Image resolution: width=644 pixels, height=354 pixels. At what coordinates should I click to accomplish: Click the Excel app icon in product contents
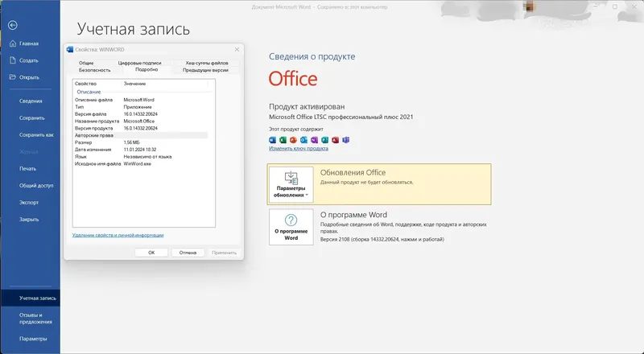[x=283, y=140]
